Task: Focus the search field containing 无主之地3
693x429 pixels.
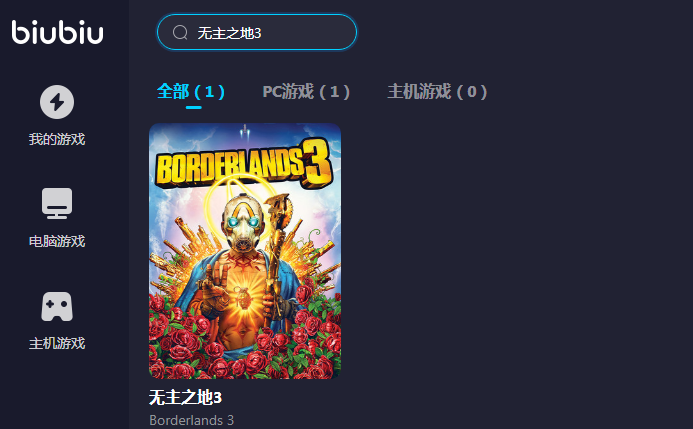Action: click(257, 32)
